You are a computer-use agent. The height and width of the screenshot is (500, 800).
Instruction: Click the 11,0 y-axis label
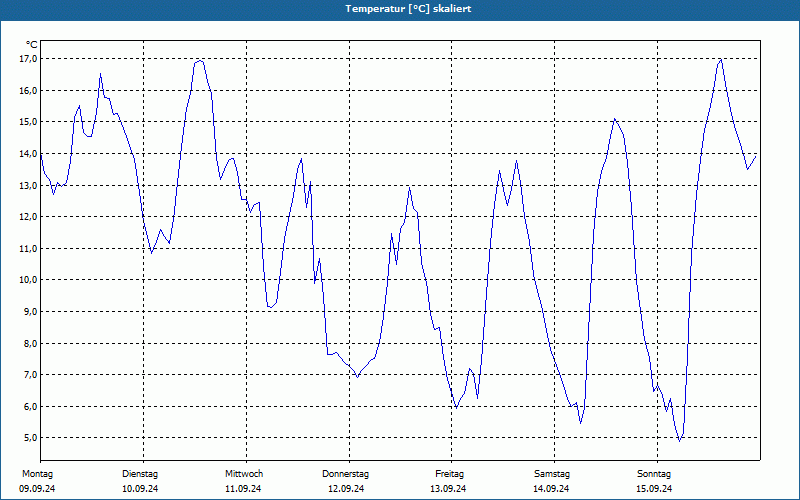(x=29, y=248)
